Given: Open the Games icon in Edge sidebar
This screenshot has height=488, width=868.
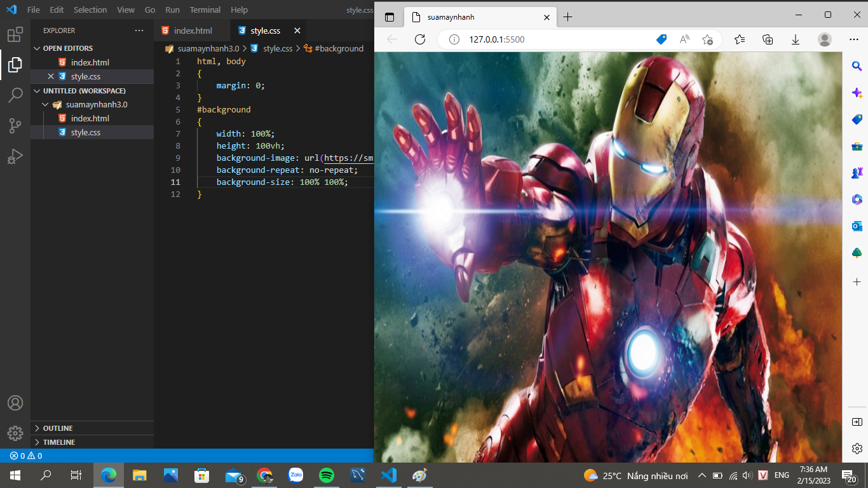Looking at the screenshot, I should 857,173.
